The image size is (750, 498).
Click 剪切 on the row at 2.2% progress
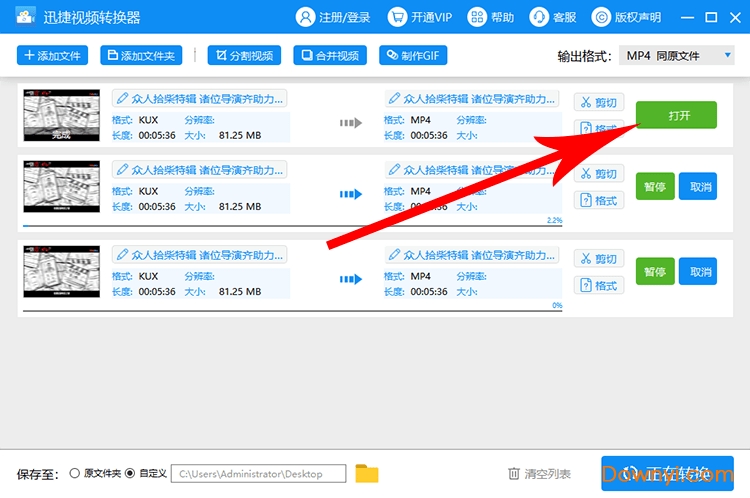[599, 173]
